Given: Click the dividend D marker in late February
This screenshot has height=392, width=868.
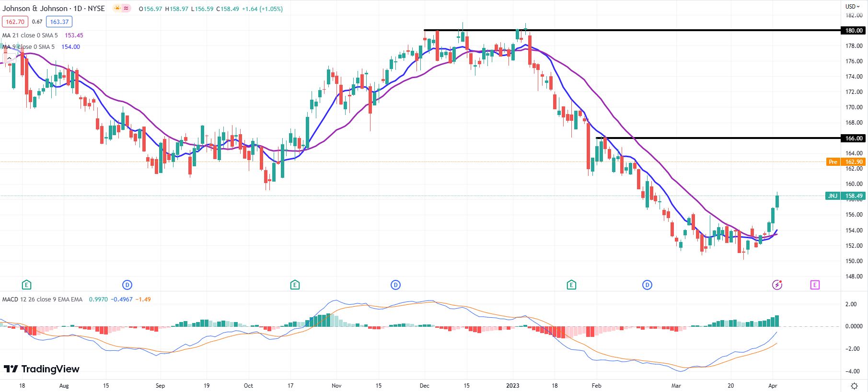Looking at the screenshot, I should click(x=647, y=285).
